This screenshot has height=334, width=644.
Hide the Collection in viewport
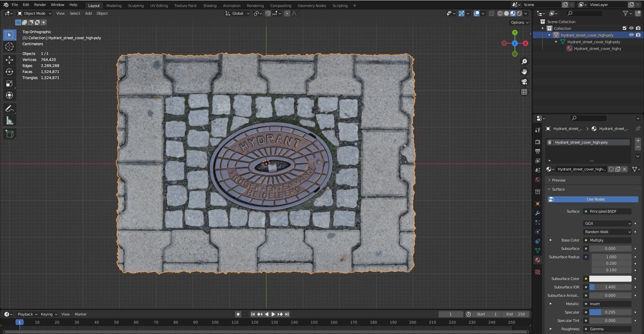[x=631, y=28]
